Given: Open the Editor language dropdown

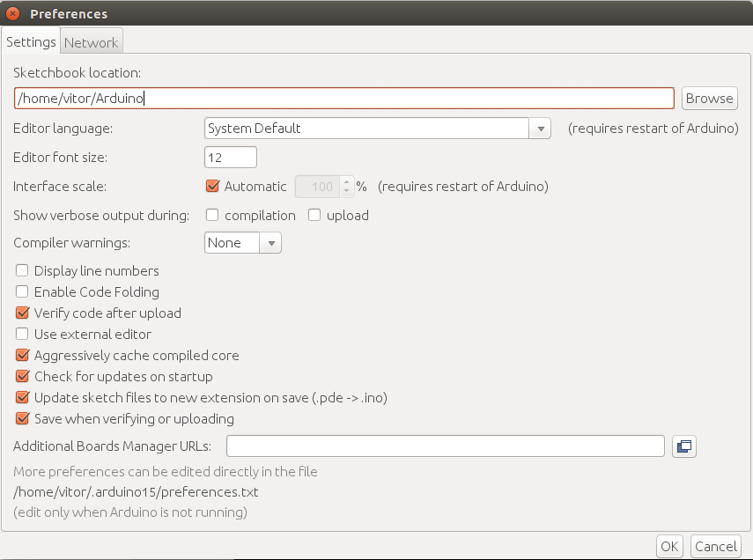Looking at the screenshot, I should point(377,129).
